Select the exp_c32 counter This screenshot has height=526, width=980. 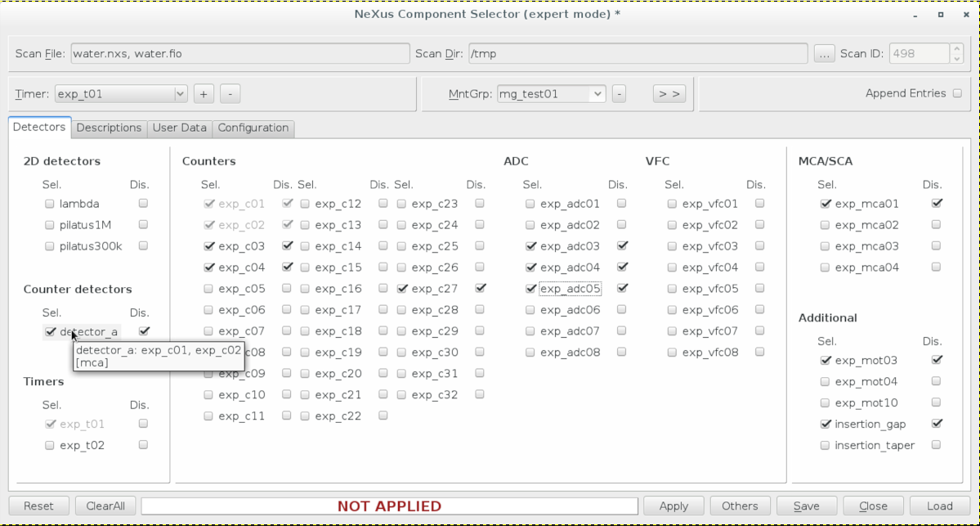pyautogui.click(x=401, y=395)
